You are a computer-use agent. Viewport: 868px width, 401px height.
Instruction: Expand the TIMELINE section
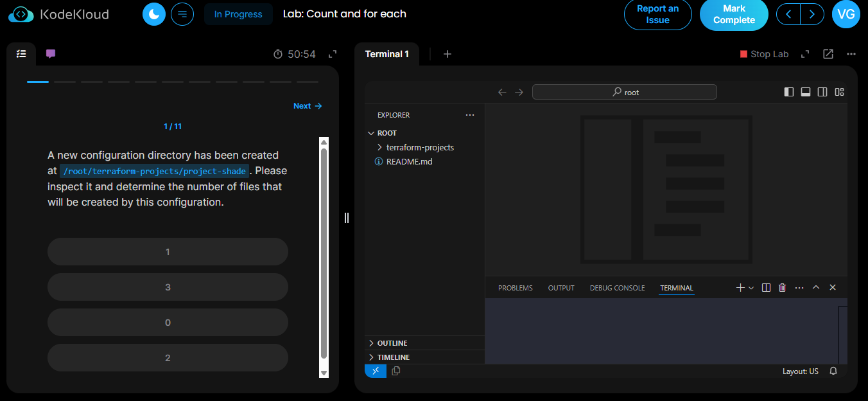(424, 357)
